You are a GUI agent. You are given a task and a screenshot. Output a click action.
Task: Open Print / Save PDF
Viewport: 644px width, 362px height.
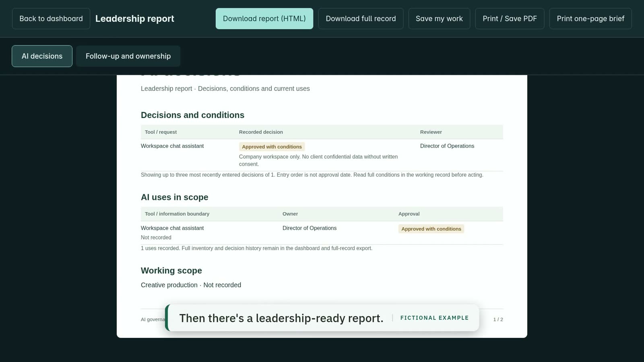point(510,19)
